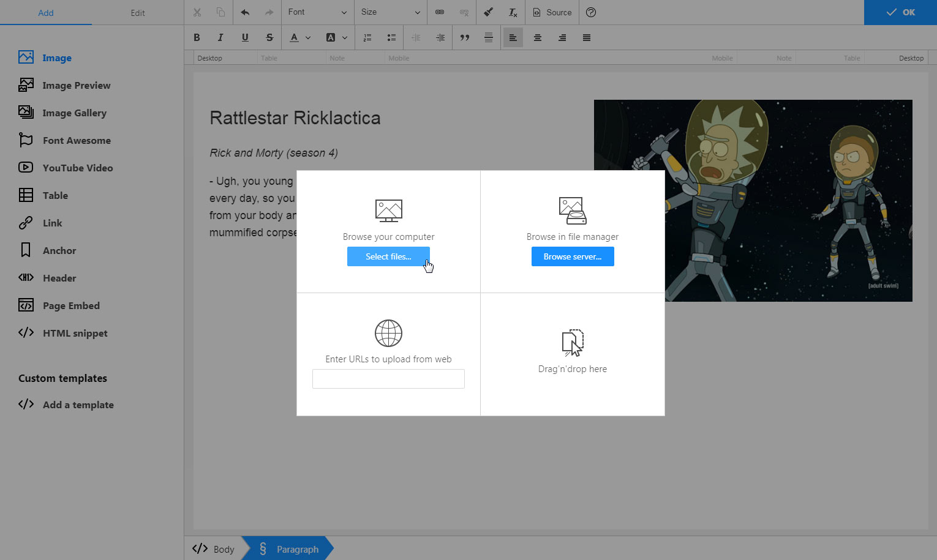Viewport: 937px width, 560px height.
Task: Insert a link with chain icon
Action: pos(440,12)
